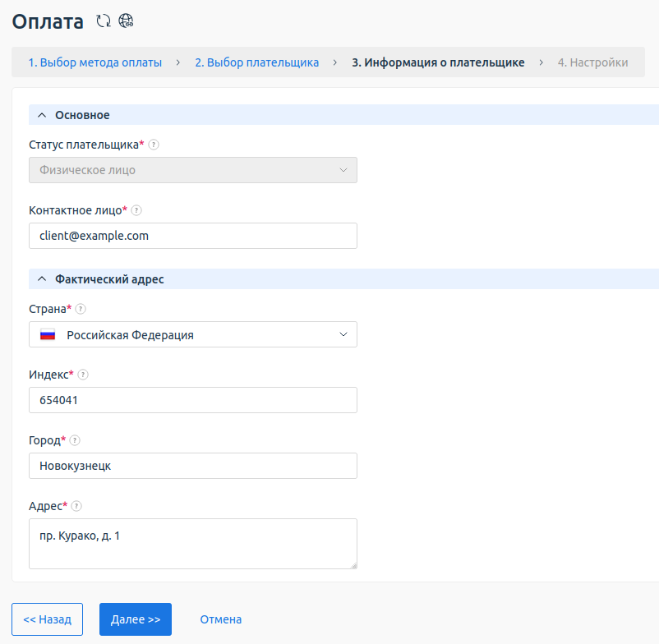The width and height of the screenshot is (659, 644).
Task: Go to step 1 Выбор метода оплаты
Action: (95, 62)
